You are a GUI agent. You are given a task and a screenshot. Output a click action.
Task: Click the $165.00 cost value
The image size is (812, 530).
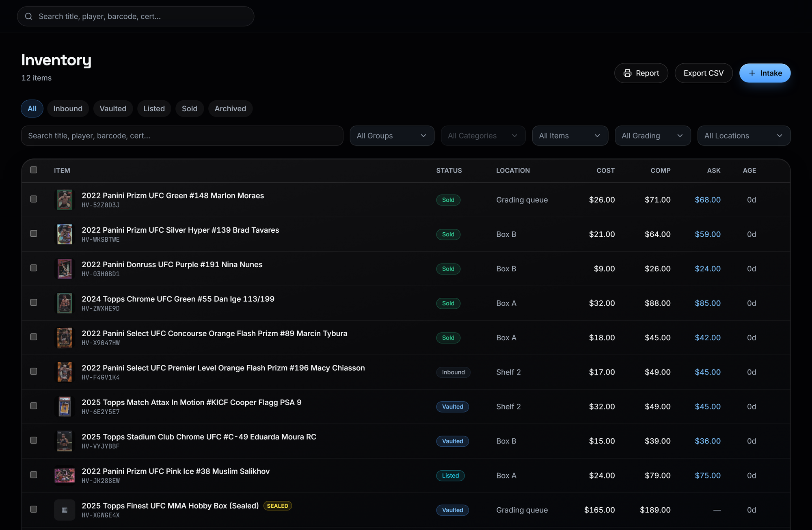pos(599,510)
